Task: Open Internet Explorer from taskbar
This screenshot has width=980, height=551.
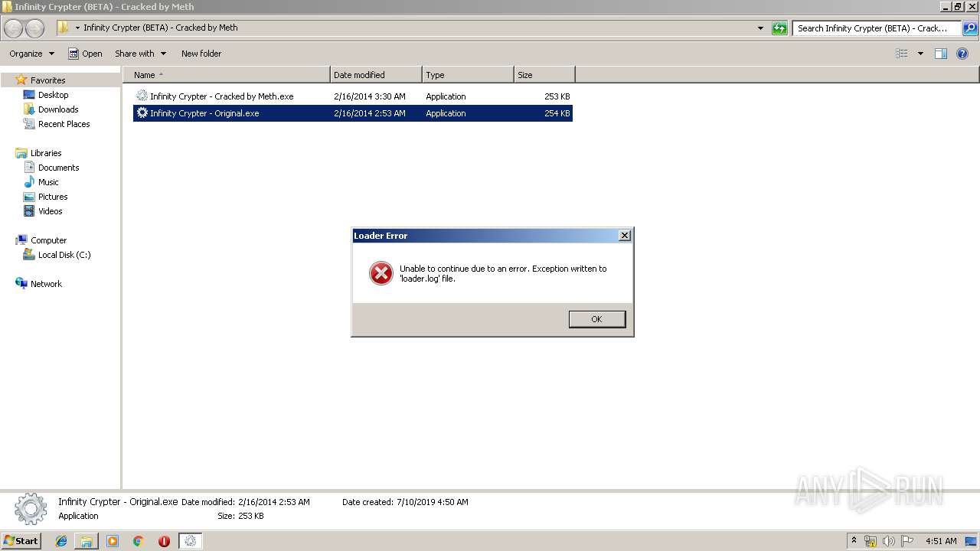Action: [61, 541]
